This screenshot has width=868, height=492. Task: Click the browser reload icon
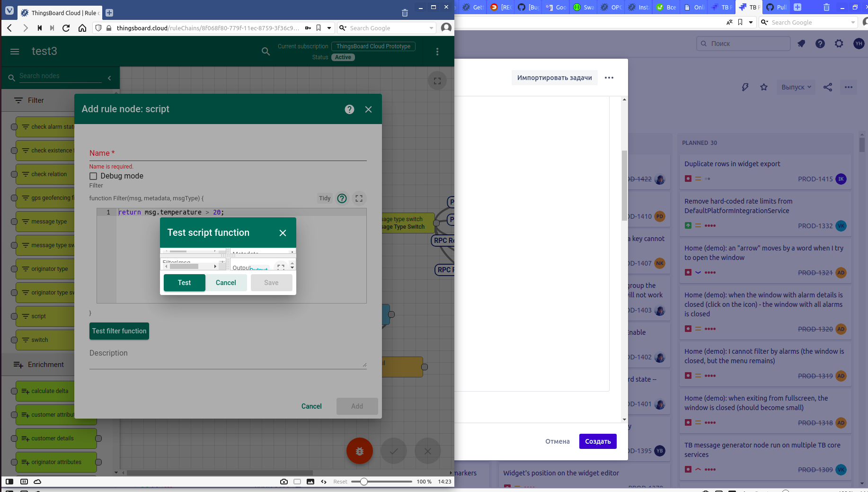pos(66,28)
